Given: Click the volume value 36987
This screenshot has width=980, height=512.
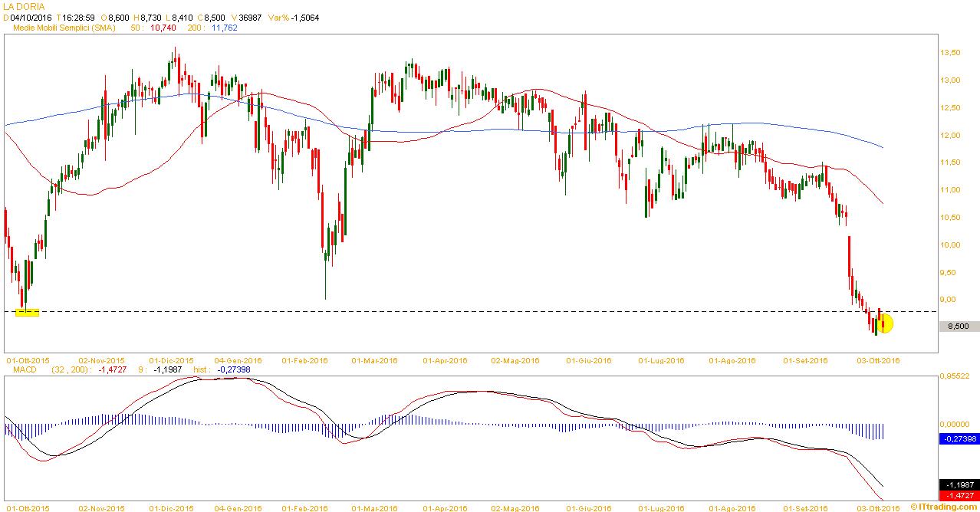Looking at the screenshot, I should tap(253, 17).
